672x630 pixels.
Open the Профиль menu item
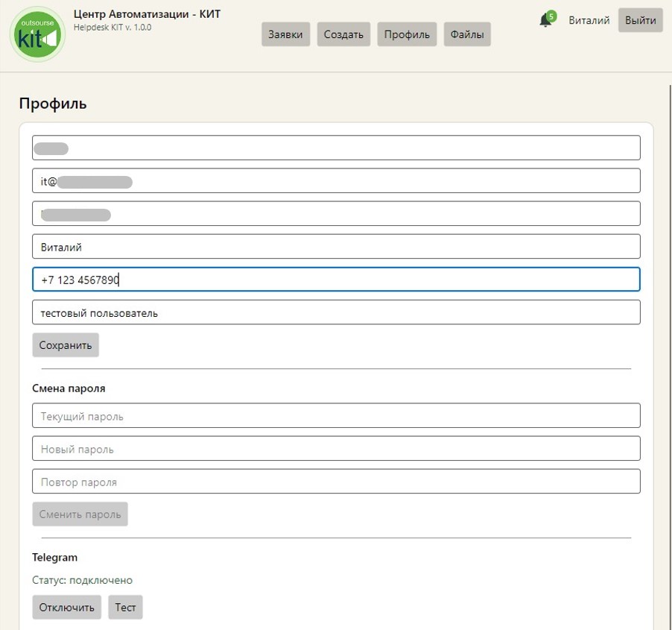tap(407, 34)
